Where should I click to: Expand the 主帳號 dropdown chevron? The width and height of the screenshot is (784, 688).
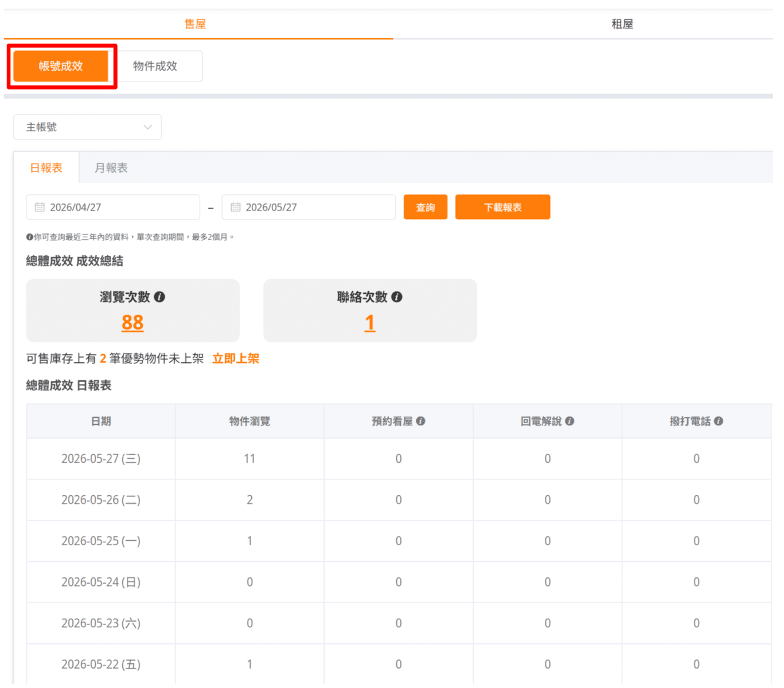[148, 127]
